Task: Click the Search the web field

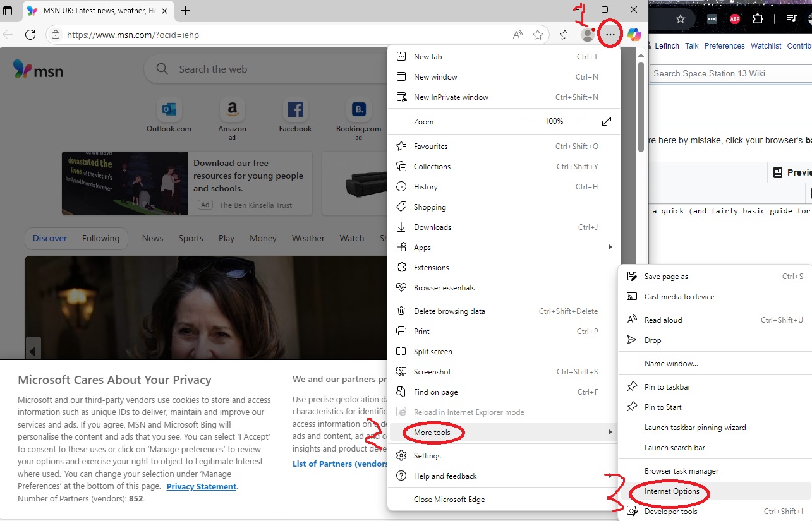Action: click(x=265, y=69)
